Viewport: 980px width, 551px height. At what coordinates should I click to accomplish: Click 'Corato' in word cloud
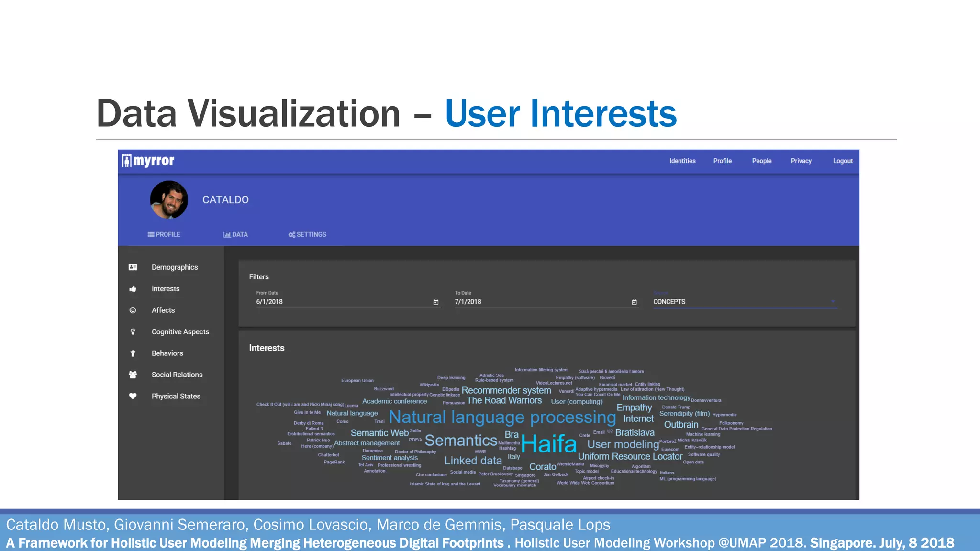[x=543, y=466]
